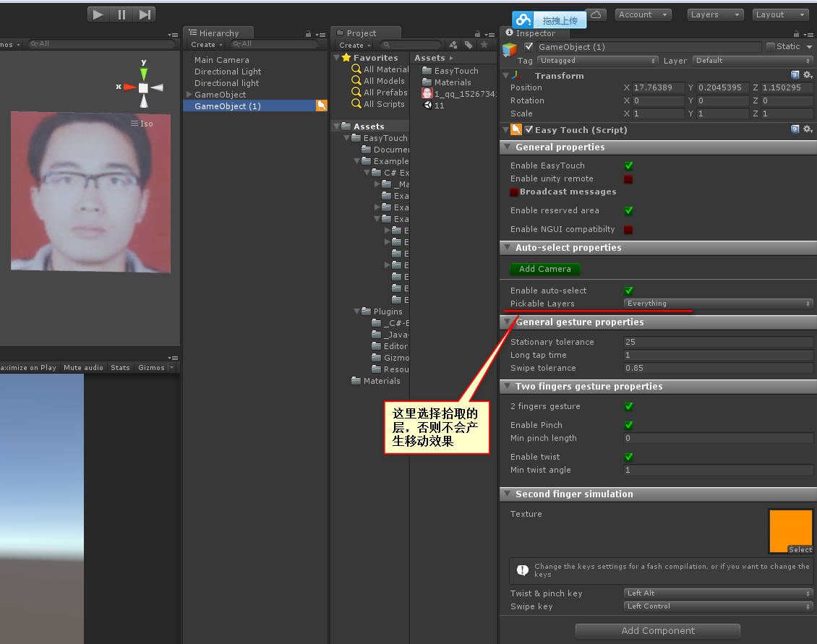
Task: Toggle Enable Pinch checkbox
Action: [x=628, y=425]
